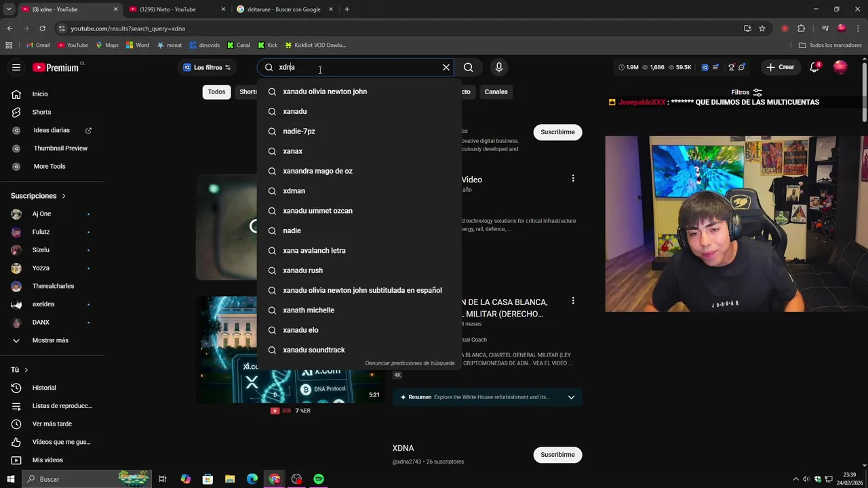
Task: Expand subscriptions with Mostrar más
Action: coord(52,340)
